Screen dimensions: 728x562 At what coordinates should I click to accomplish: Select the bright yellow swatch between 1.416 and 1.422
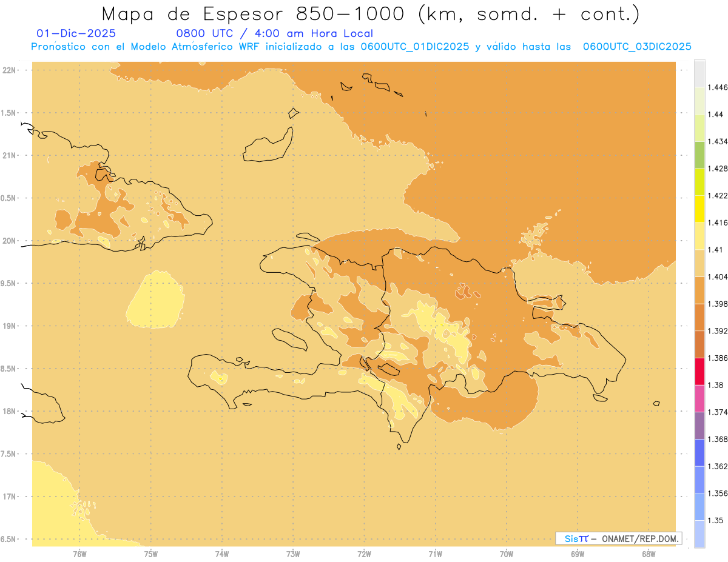point(699,209)
